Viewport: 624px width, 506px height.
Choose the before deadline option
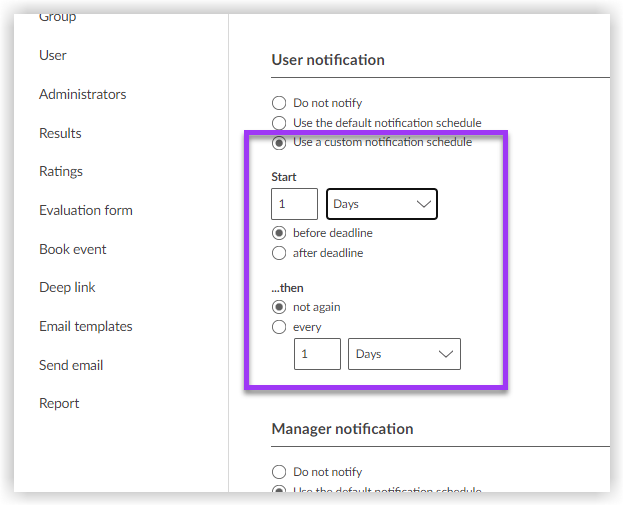(x=279, y=233)
